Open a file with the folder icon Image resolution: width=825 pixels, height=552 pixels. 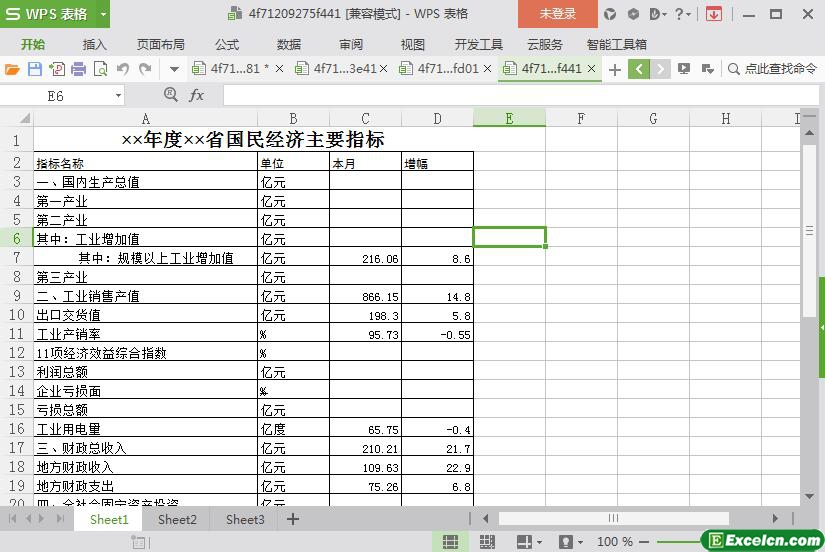12,69
